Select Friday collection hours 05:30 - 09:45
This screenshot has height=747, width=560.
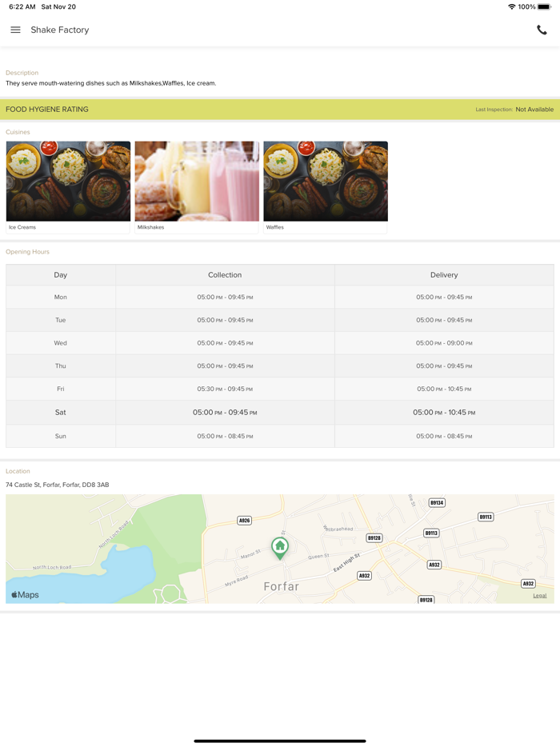[x=225, y=389]
